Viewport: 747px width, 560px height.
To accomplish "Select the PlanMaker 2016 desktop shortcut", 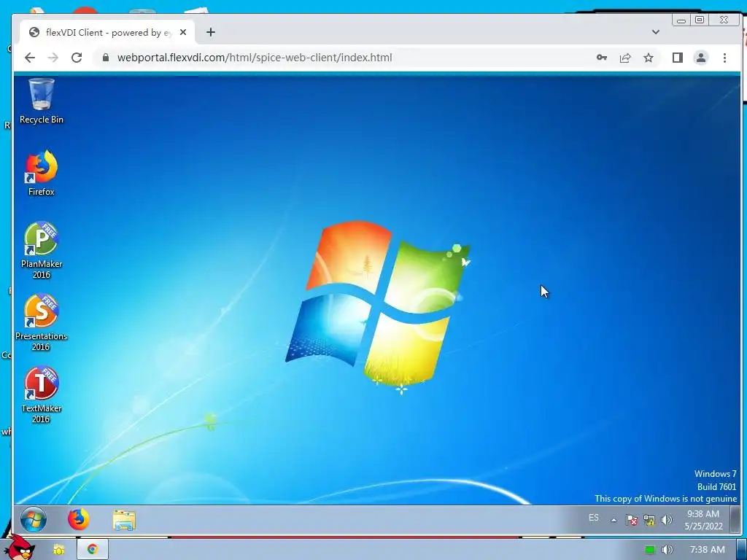I will [42, 251].
